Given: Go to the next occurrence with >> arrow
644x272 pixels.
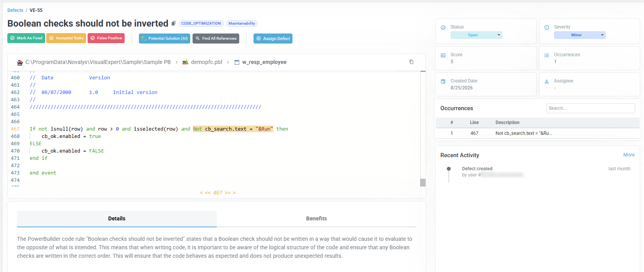Looking at the screenshot, I should coord(228,193).
